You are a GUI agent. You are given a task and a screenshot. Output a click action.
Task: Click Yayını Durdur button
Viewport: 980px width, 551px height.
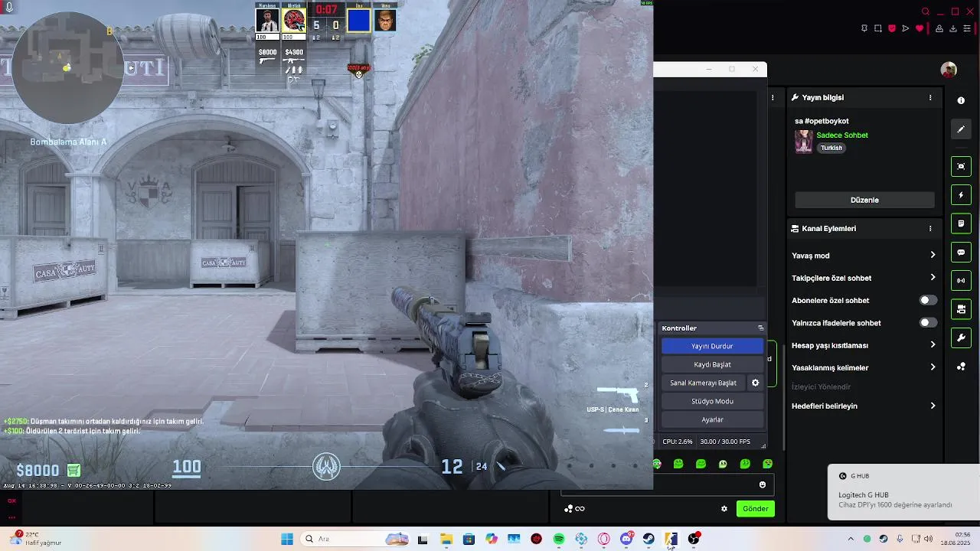(712, 346)
